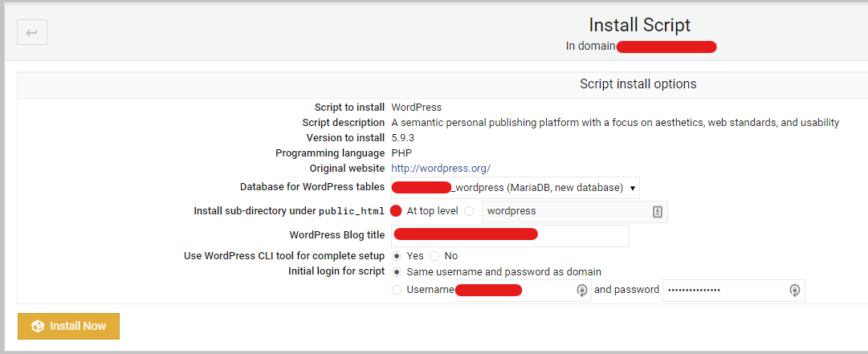The width and height of the screenshot is (868, 354).
Task: Click the Install Now button
Action: tap(68, 327)
